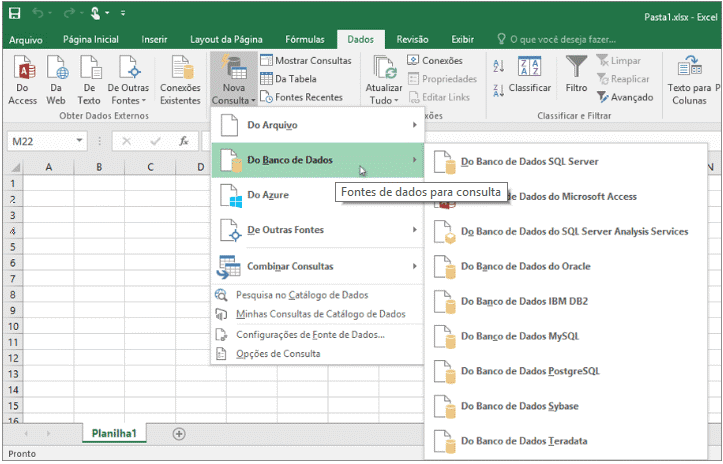
Task: Open the Name Box dropdown arrow
Action: tap(80, 141)
